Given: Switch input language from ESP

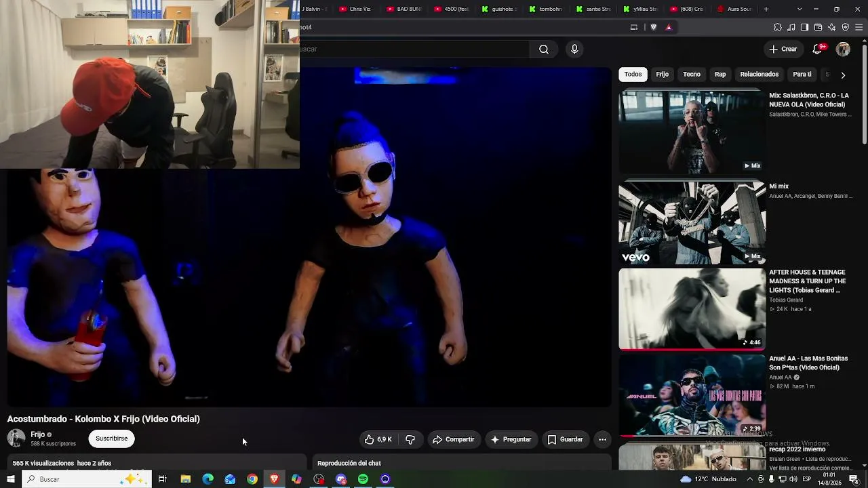Looking at the screenshot, I should 807,479.
